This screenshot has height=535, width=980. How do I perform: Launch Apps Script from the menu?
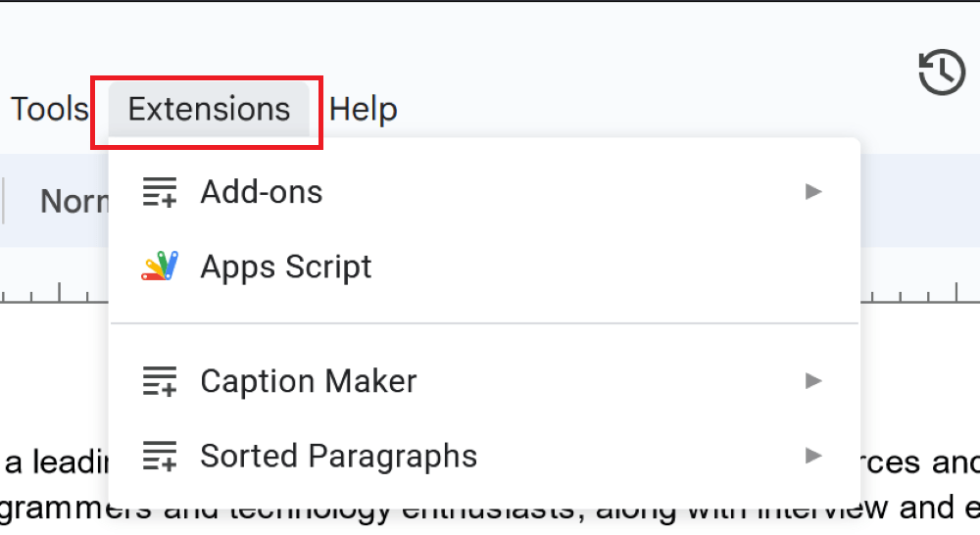click(x=285, y=267)
